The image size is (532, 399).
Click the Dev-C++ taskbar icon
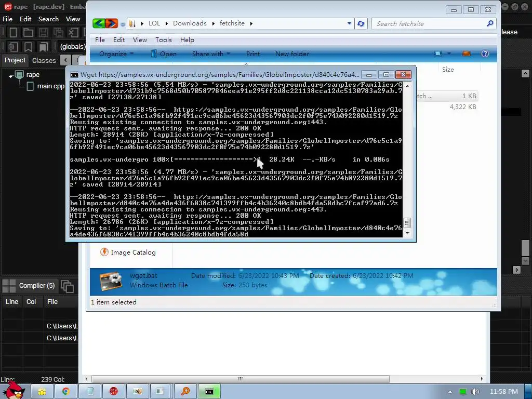coord(114,392)
